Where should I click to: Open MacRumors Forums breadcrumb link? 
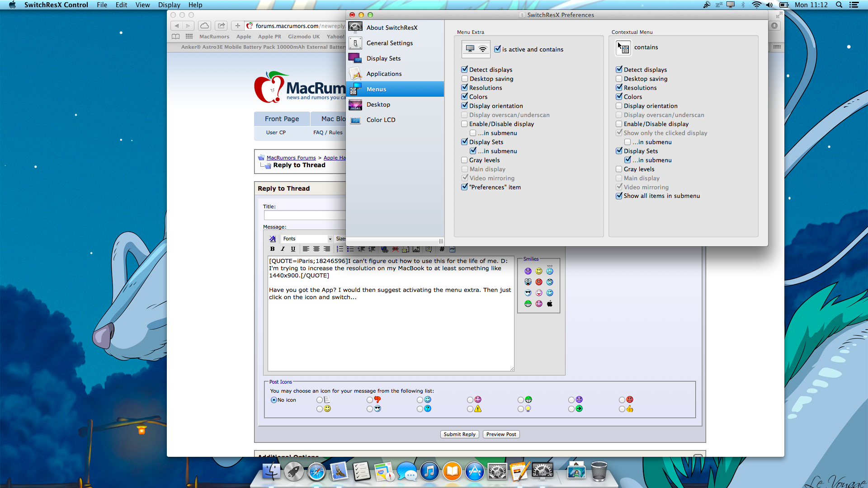[291, 158]
